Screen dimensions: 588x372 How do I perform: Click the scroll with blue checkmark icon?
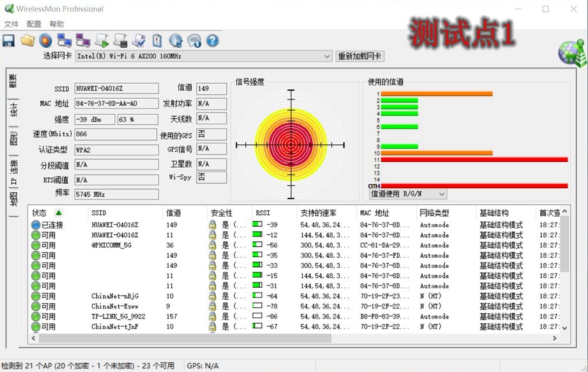pyautogui.click(x=139, y=41)
